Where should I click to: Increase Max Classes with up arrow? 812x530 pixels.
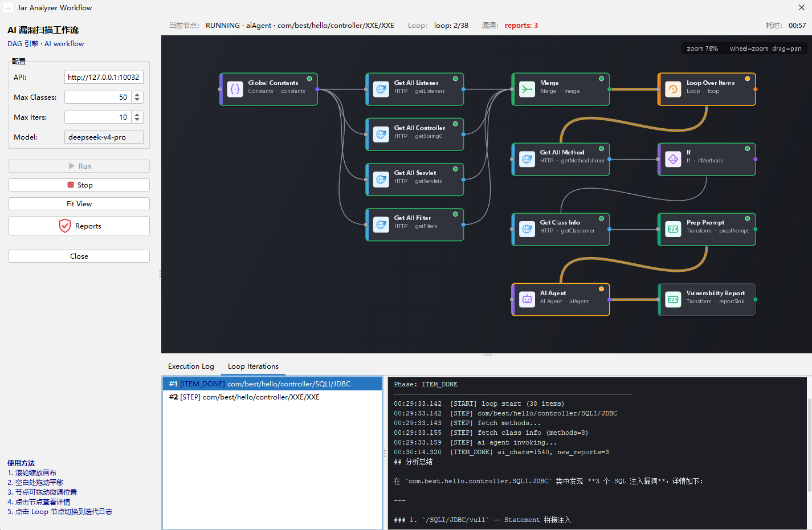[x=137, y=95]
